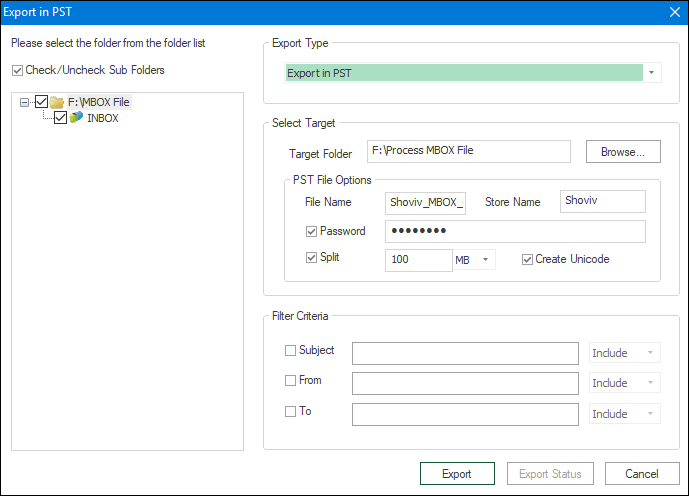
Task: Click the Target Folder path field
Action: pos(469,151)
